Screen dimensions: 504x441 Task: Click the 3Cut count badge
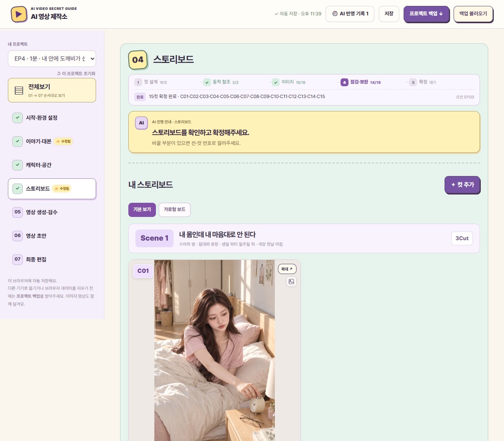click(462, 238)
